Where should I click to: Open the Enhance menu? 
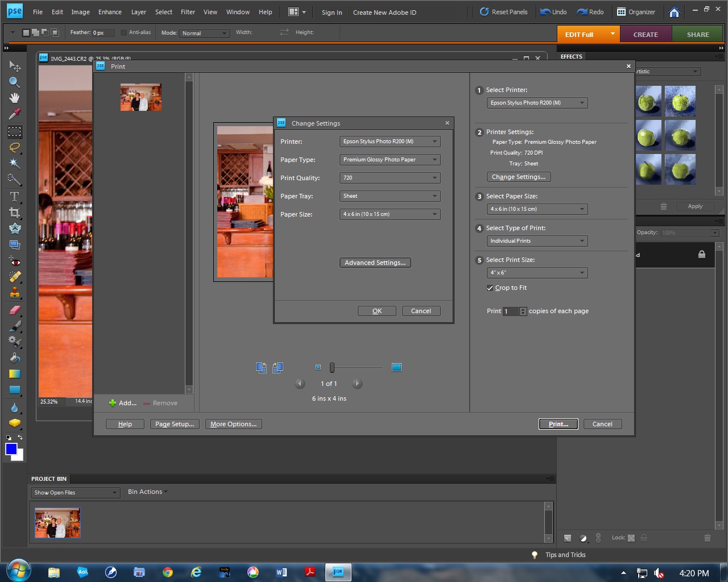pos(110,12)
